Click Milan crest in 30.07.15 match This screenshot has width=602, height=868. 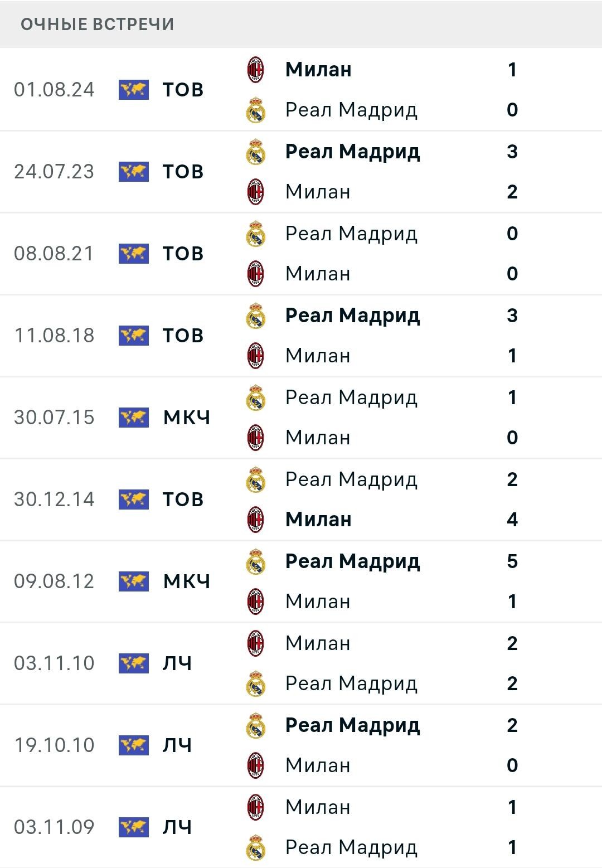256,438
